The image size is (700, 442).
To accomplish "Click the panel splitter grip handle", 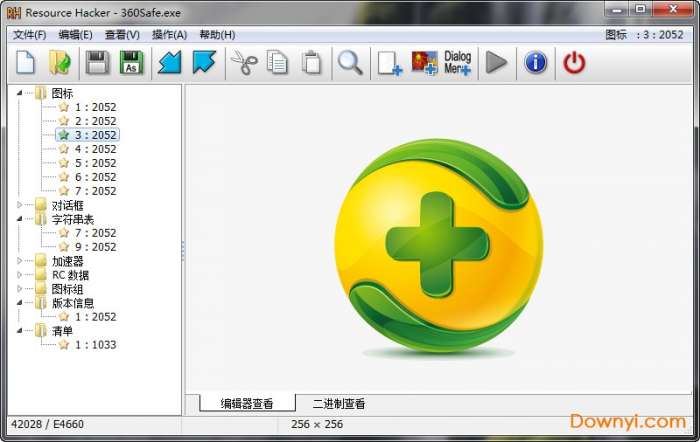I will pos(183,250).
